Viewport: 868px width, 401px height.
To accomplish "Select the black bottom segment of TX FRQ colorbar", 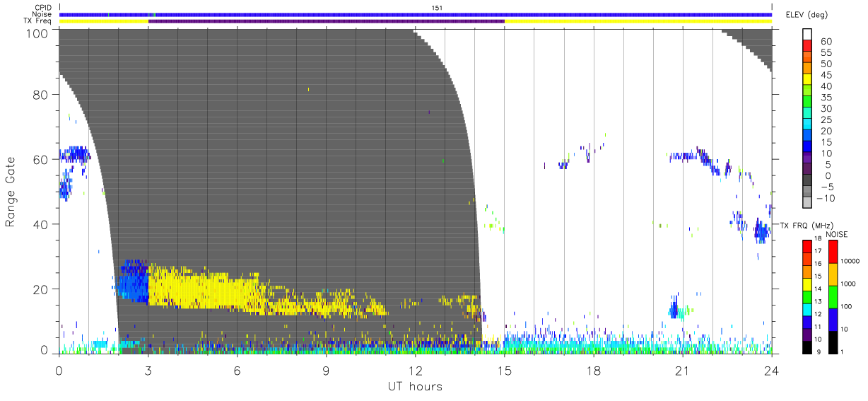I will click(807, 347).
